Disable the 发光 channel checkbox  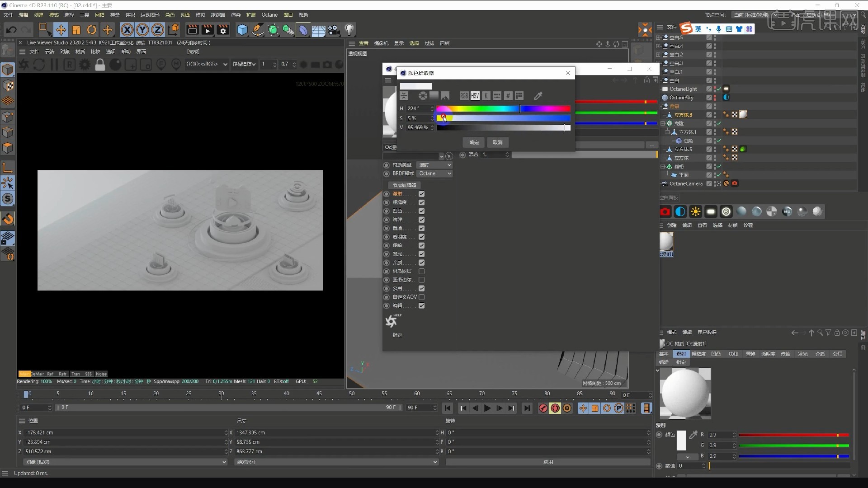[422, 254]
